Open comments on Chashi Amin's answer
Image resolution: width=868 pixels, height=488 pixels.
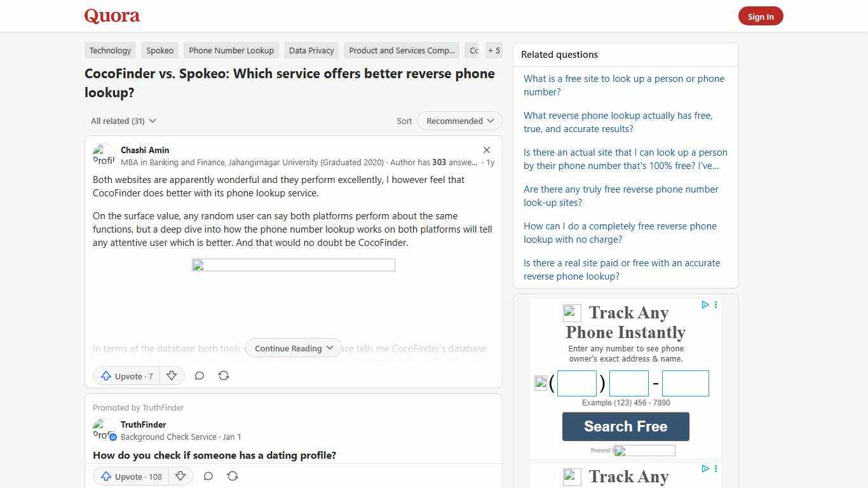pyautogui.click(x=200, y=376)
